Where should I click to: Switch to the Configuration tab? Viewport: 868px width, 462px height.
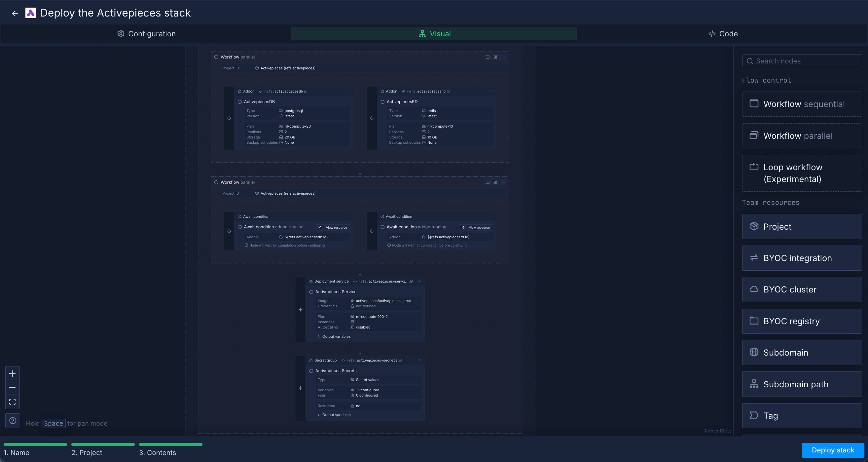[146, 34]
